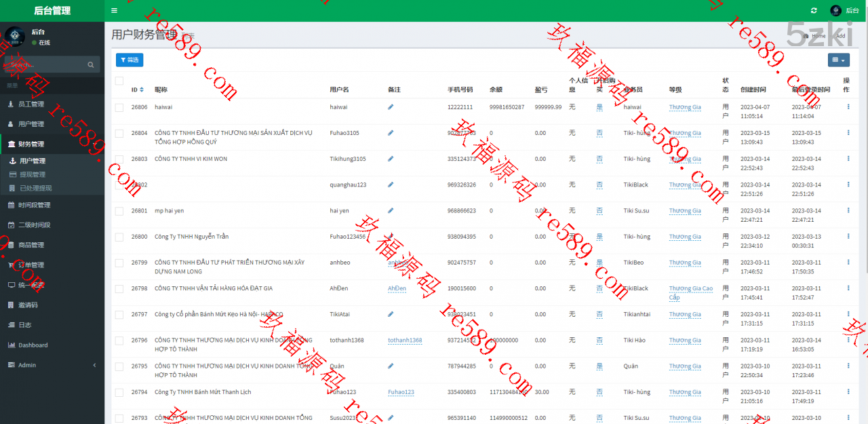
Task: Click edit remark pencil for Tikihung3105
Action: click(x=391, y=159)
